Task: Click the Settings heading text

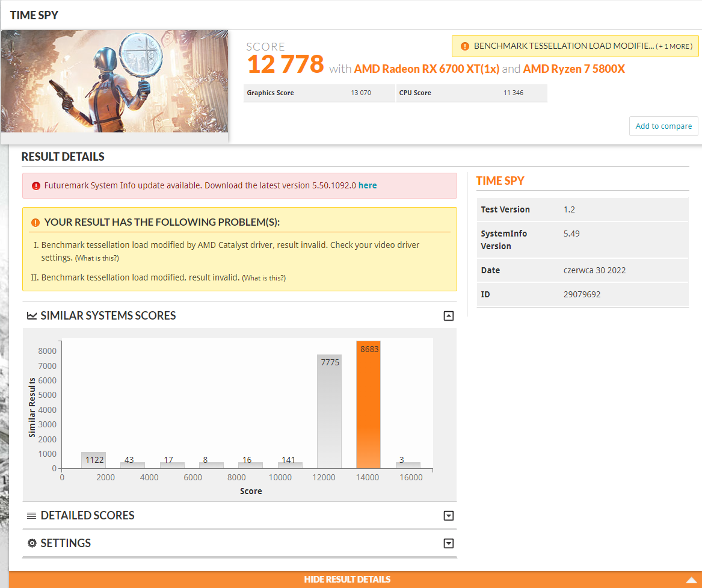Action: point(66,543)
